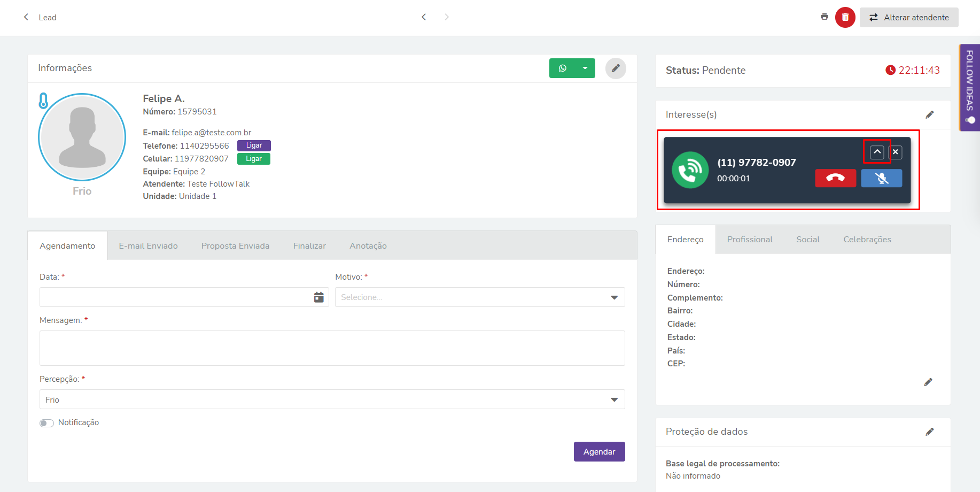Click the red delete lead trash icon
This screenshot has width=980, height=492.
845,17
